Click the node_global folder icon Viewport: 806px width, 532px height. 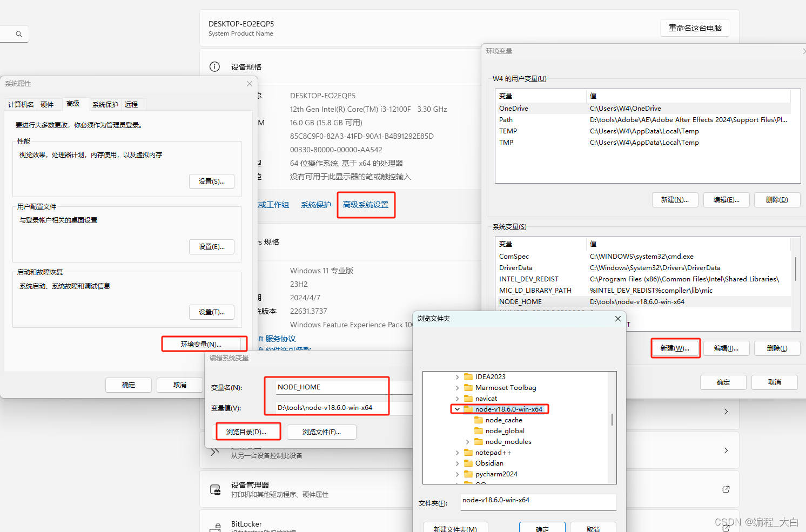pyautogui.click(x=479, y=431)
